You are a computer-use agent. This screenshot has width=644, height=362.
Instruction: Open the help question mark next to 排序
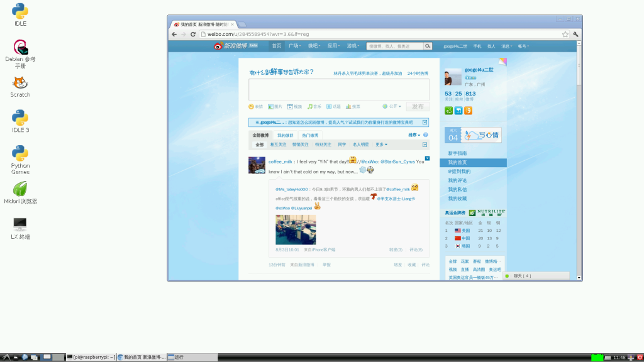tap(426, 135)
